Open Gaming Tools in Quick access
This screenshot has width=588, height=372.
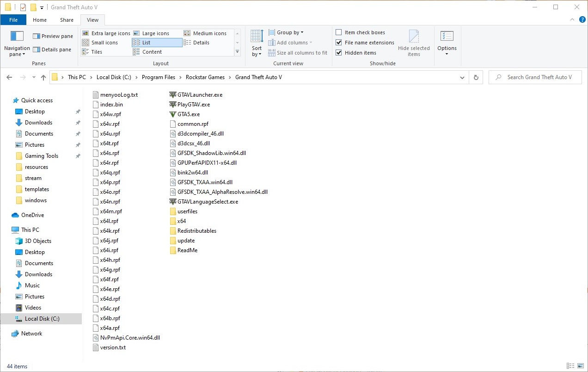[x=42, y=156]
